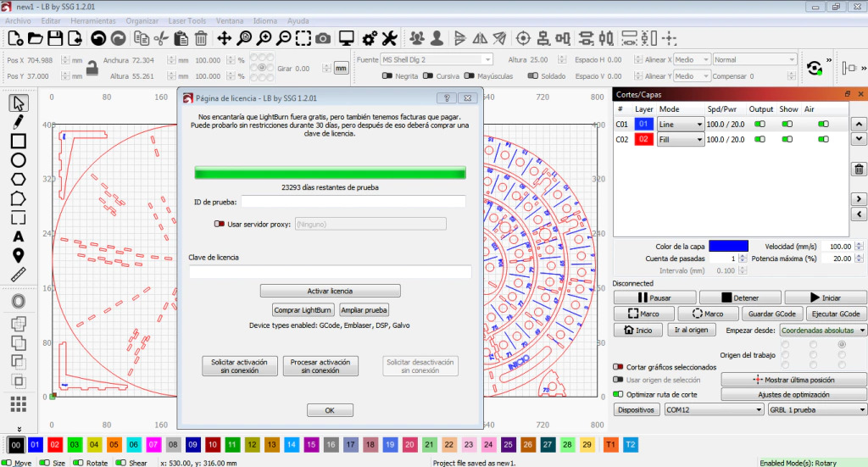This screenshot has width=868, height=467.
Task: Select the Polygon hexagon tool
Action: [x=19, y=180]
